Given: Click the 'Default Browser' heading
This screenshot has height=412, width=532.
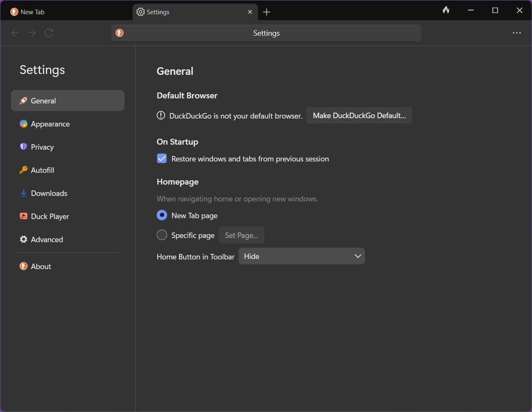Looking at the screenshot, I should coord(187,95).
